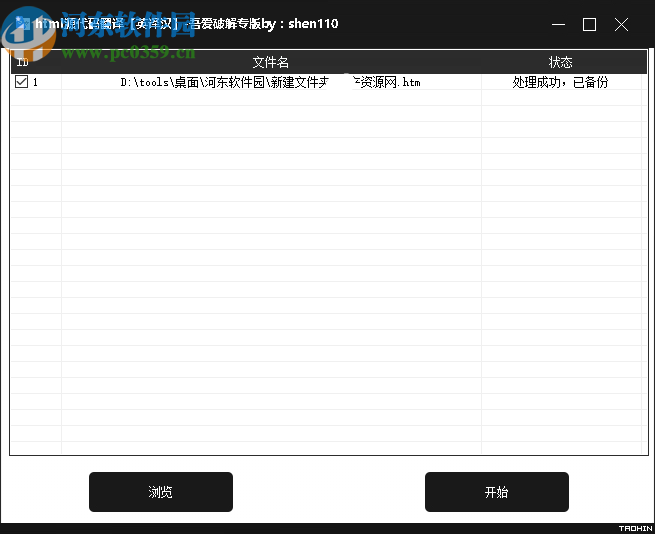This screenshot has height=534, width=655.
Task: Maximize the html源代码翻译 window
Action: click(x=589, y=24)
